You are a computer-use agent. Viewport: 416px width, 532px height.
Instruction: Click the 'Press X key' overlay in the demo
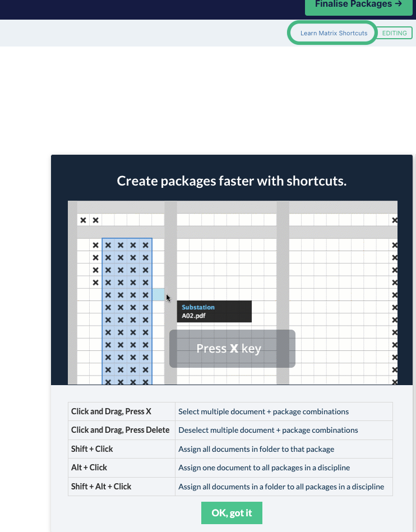coord(232,349)
